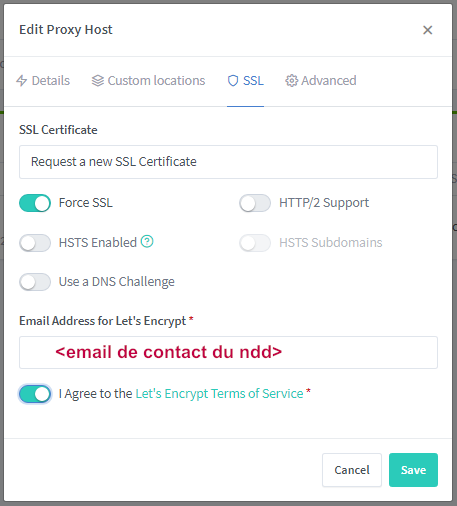The height and width of the screenshot is (506, 457).
Task: Enable HTTP/2 Support toggle
Action: click(x=255, y=203)
